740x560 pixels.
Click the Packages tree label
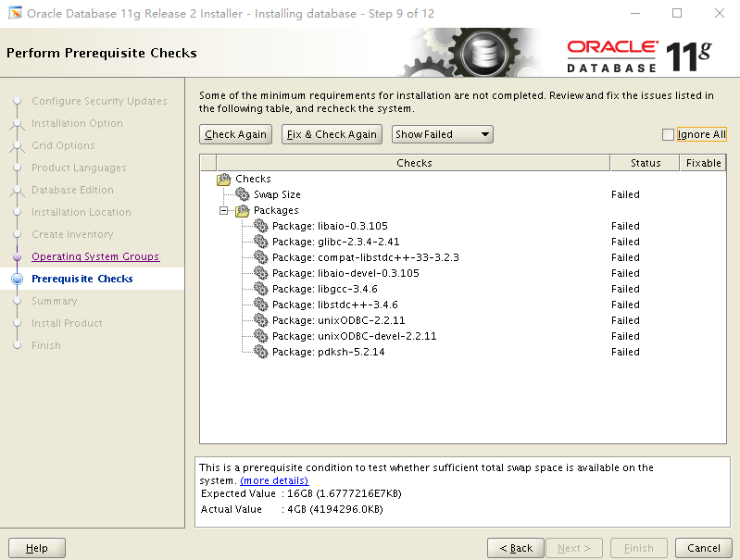click(276, 210)
